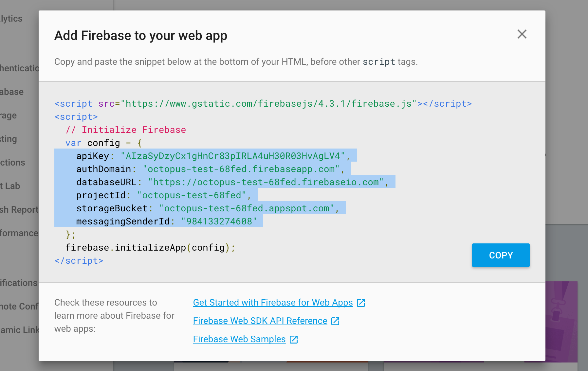Close the Add Firebase dialog
The image size is (588, 371).
[x=522, y=34]
